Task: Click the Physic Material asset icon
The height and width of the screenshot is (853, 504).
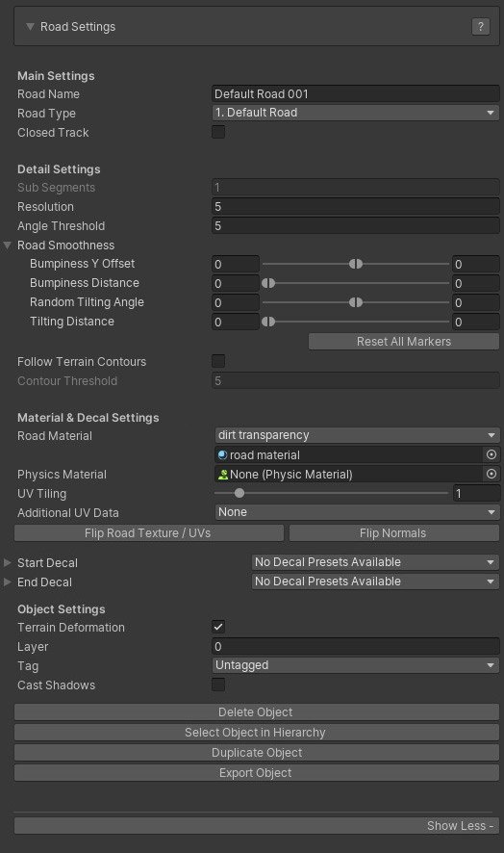Action: click(222, 475)
